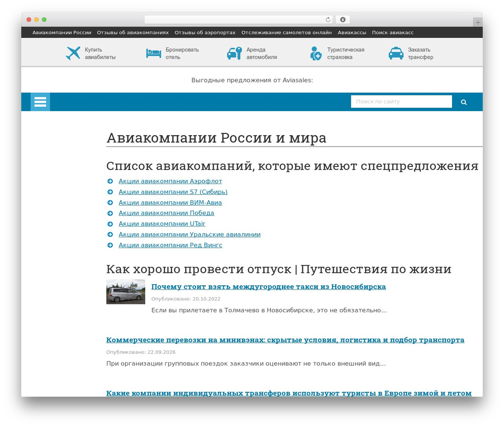The image size is (504, 427).
Task: Click arrow bullet beside ВИМ-Авиа offers
Action: 110,202
